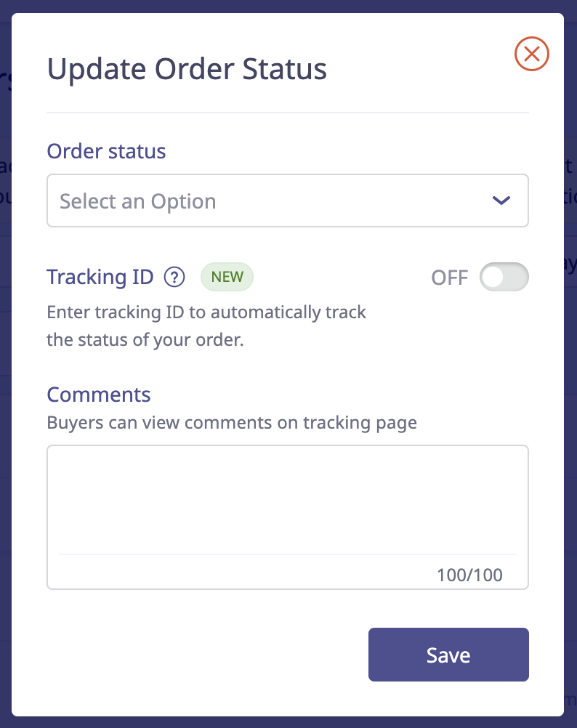Expand the Order status dropdown menu

pos(288,201)
